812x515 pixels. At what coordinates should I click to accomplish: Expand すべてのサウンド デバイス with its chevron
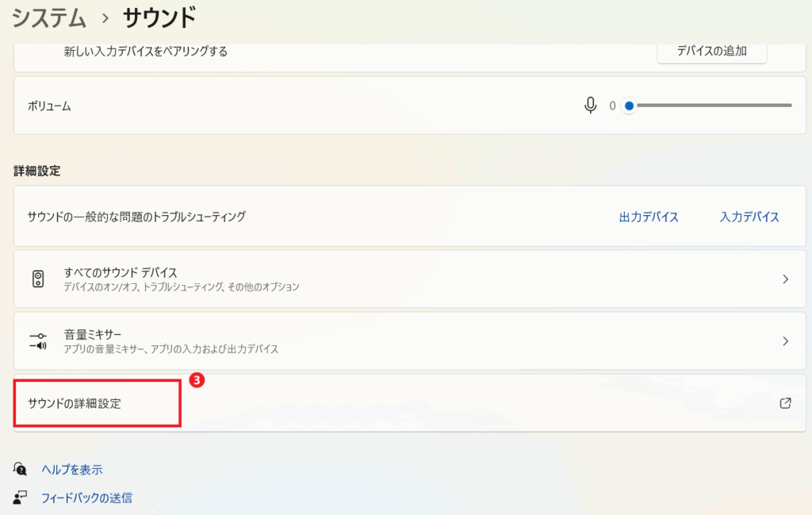(x=785, y=279)
